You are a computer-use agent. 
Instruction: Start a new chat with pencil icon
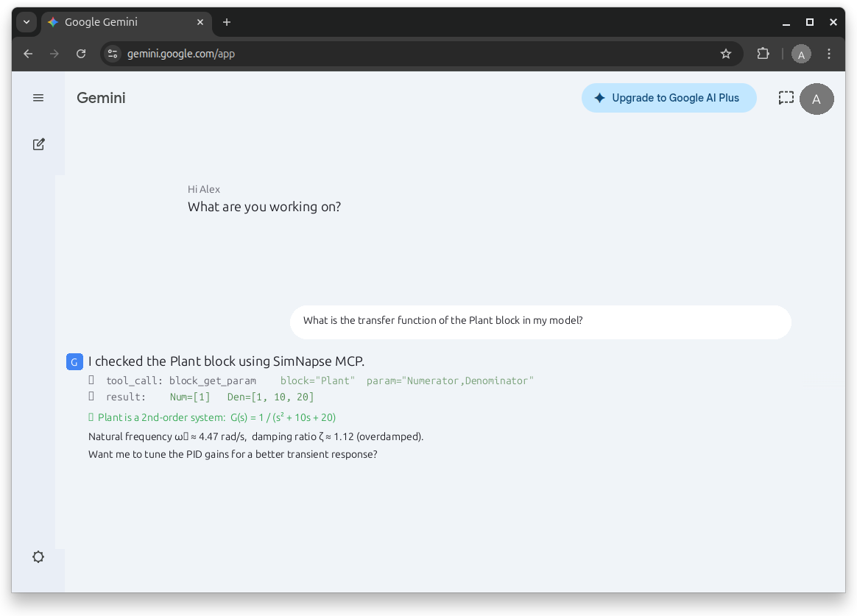[x=38, y=144]
